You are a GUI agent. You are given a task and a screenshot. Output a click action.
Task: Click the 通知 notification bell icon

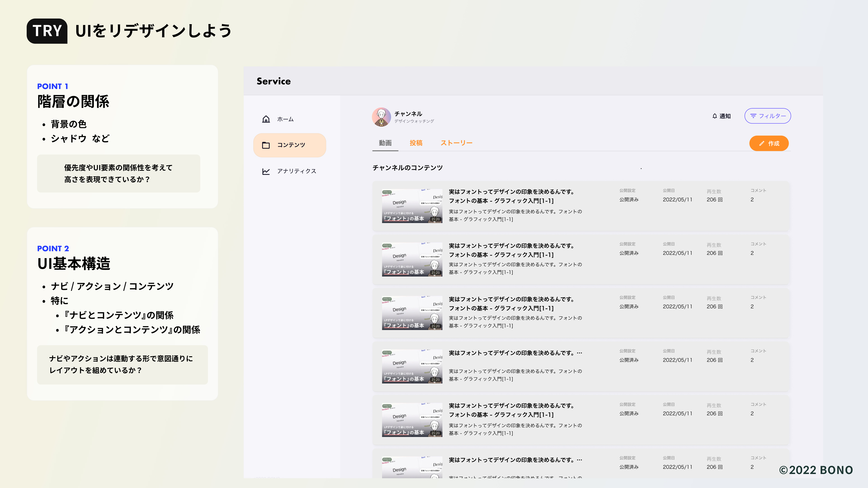pos(714,116)
